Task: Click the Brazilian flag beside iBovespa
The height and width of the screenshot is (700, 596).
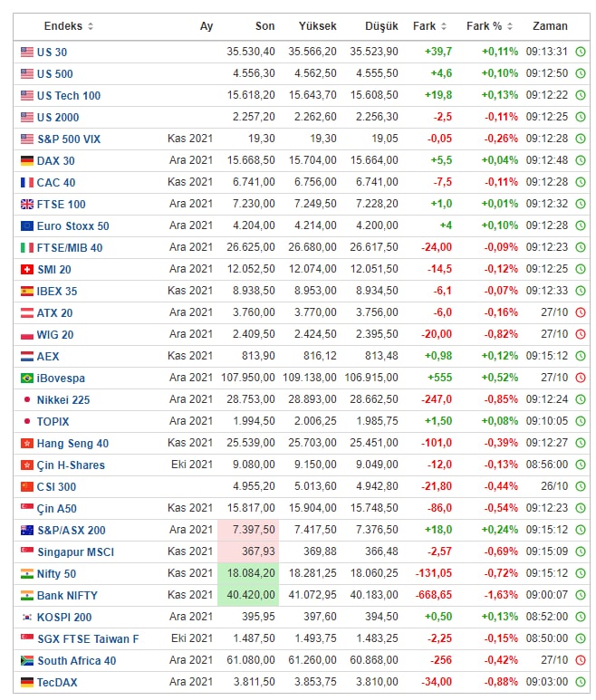Action: pos(27,379)
